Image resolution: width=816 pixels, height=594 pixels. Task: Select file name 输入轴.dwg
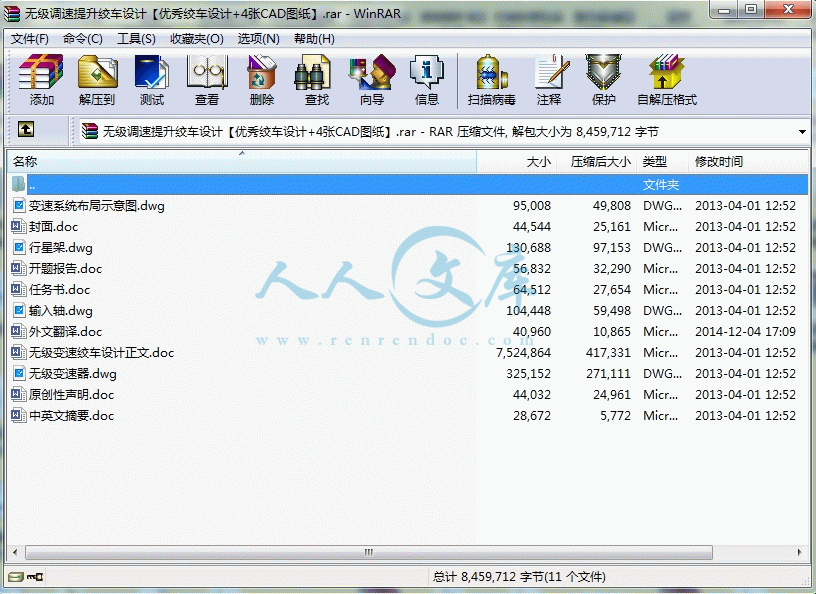[x=61, y=311]
